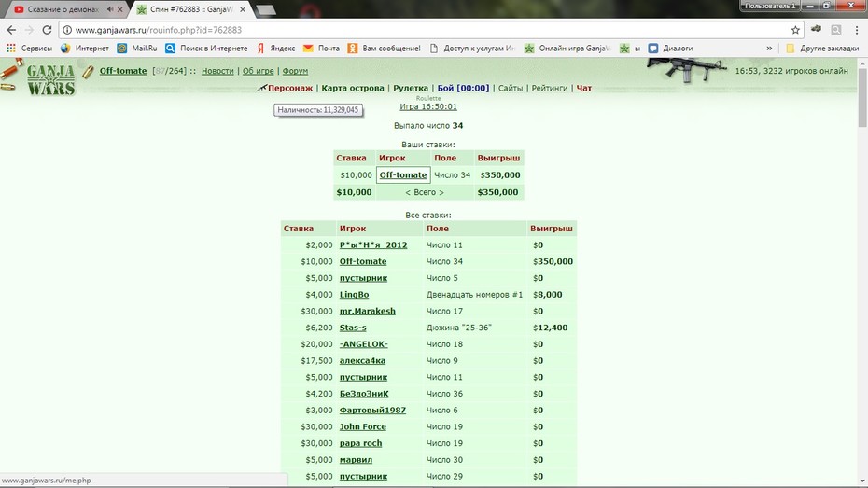
Task: Go to Карта острова menu item
Action: coord(353,88)
